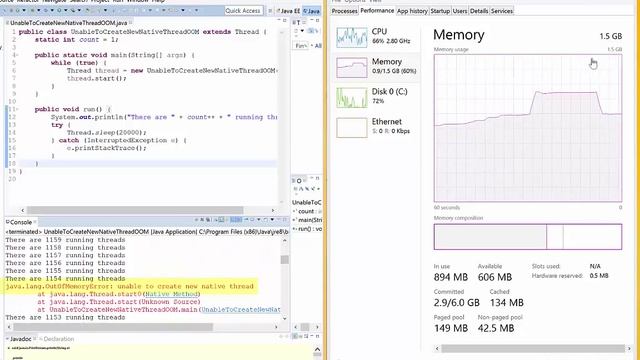Click the Quick Access field in Eclipse
Viewport: 640px width, 360px height.
(x=243, y=11)
